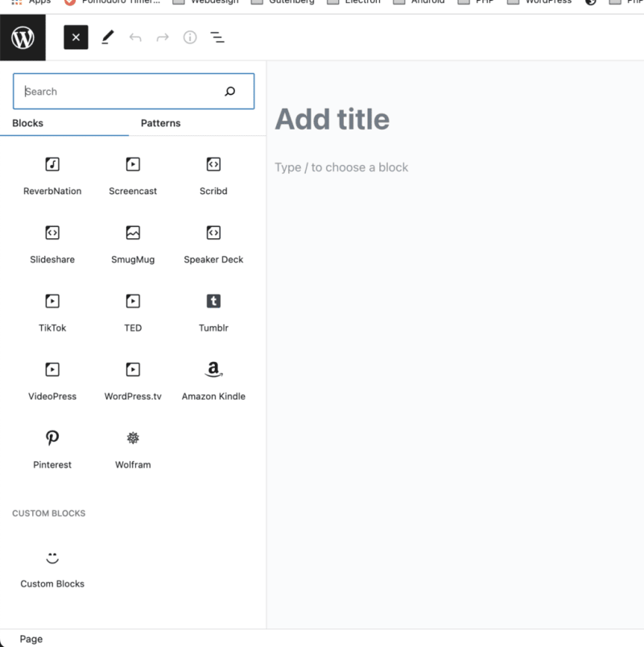Insert the Scribd embed block

(213, 176)
